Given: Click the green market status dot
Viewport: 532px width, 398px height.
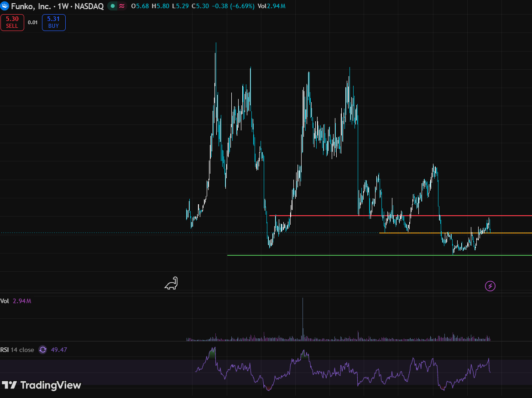Looking at the screenshot, I should (x=113, y=6).
